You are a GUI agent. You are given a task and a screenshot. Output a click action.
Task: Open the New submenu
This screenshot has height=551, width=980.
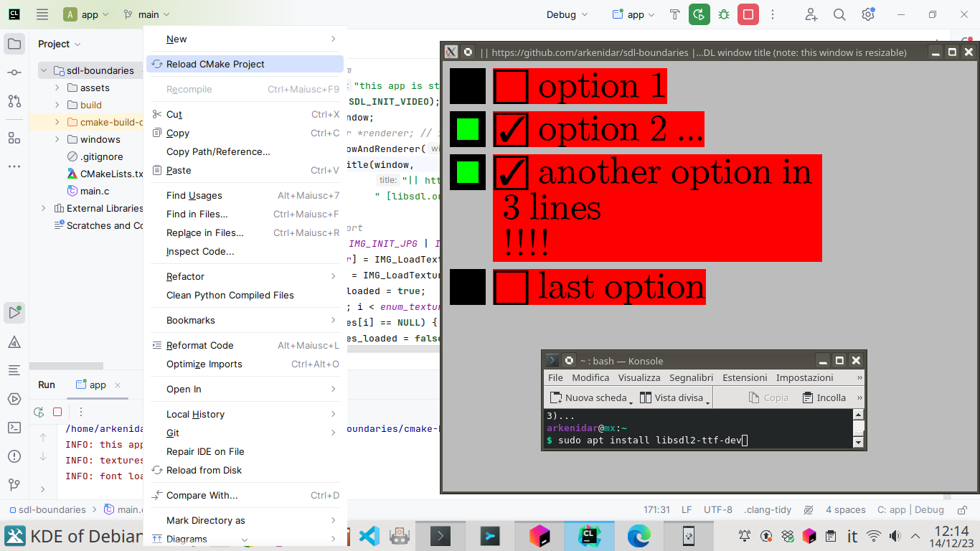click(x=245, y=39)
